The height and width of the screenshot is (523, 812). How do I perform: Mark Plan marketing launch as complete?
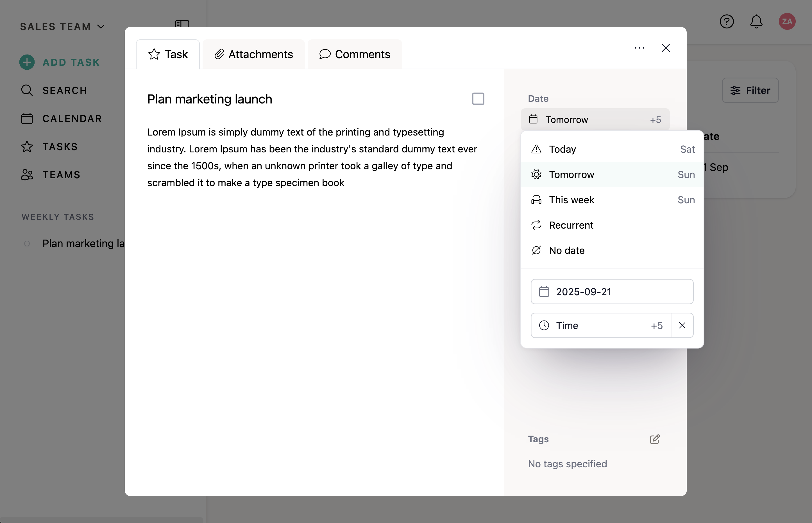point(478,99)
